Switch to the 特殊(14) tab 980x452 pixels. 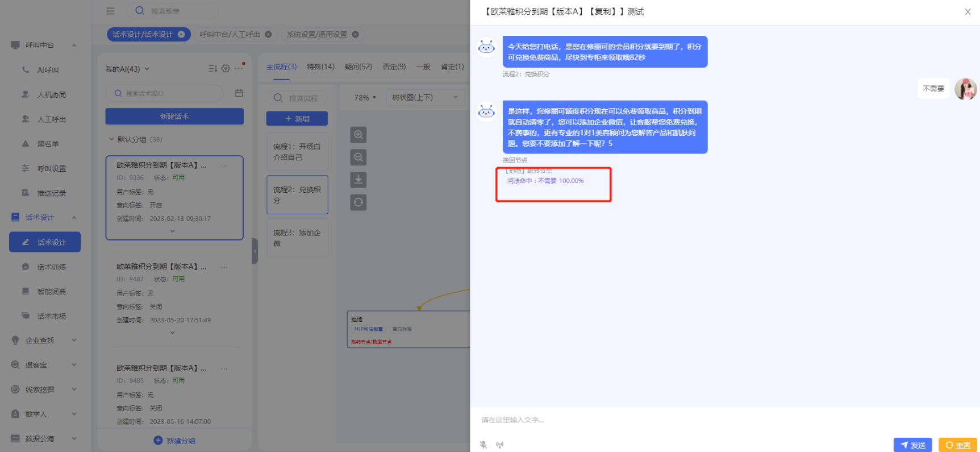[x=320, y=67]
